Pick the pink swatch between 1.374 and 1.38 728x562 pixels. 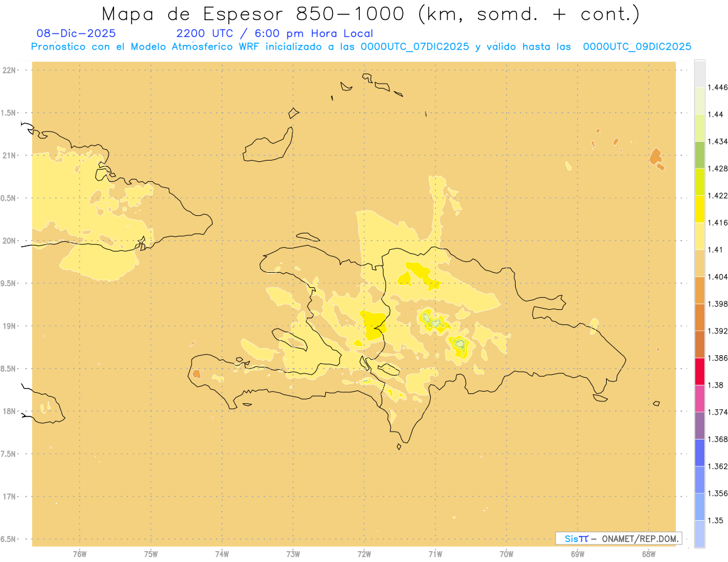[x=699, y=398]
